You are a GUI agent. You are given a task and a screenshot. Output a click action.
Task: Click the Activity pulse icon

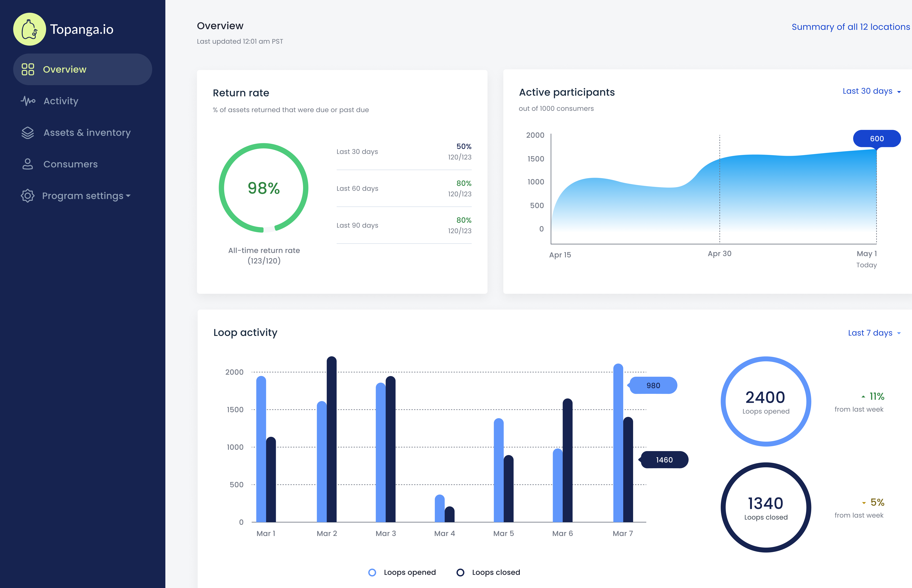coord(28,101)
